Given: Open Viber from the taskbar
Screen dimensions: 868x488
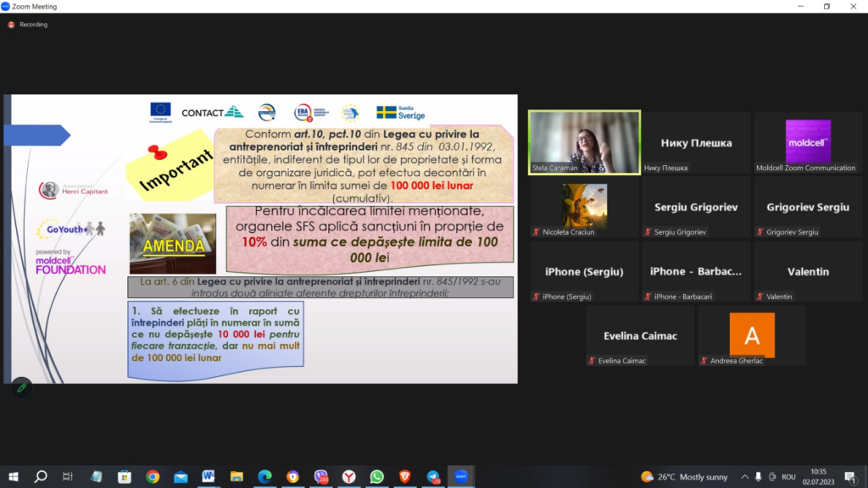Looking at the screenshot, I should (321, 476).
